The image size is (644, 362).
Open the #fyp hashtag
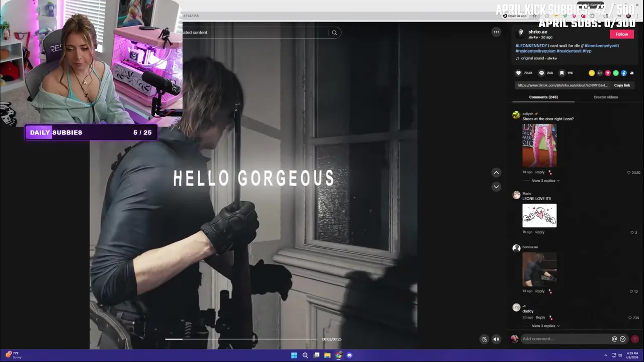coord(587,51)
